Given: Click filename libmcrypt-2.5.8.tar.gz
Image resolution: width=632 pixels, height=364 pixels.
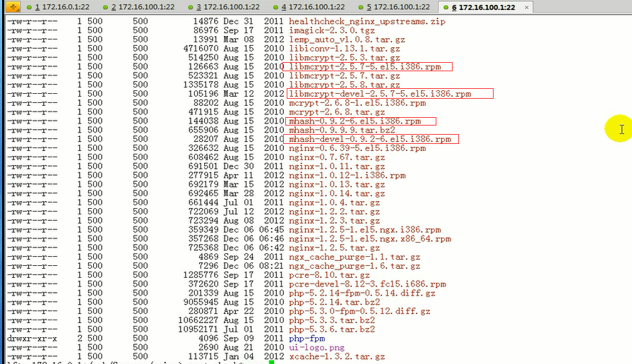Looking at the screenshot, I should pos(344,85).
